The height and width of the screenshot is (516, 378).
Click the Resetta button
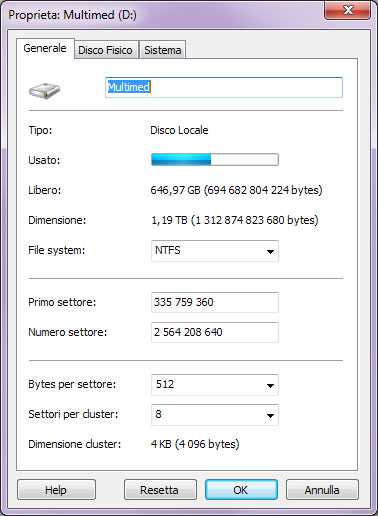(x=160, y=490)
